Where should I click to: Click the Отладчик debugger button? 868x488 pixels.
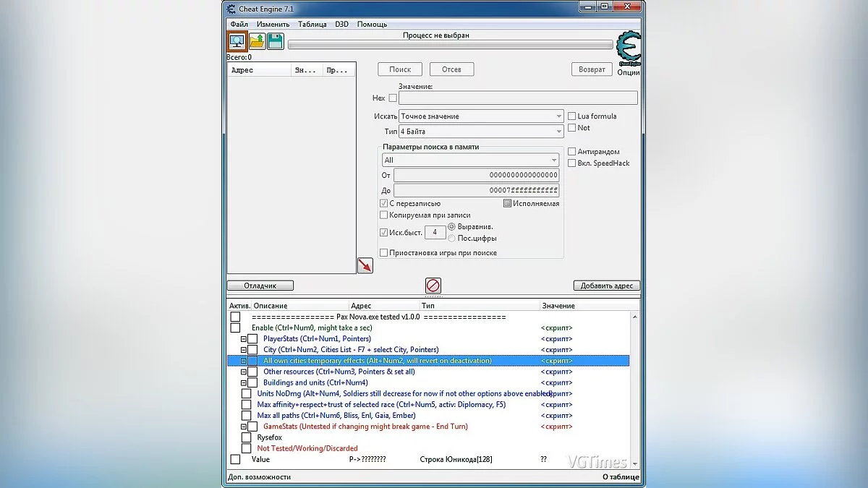point(260,286)
